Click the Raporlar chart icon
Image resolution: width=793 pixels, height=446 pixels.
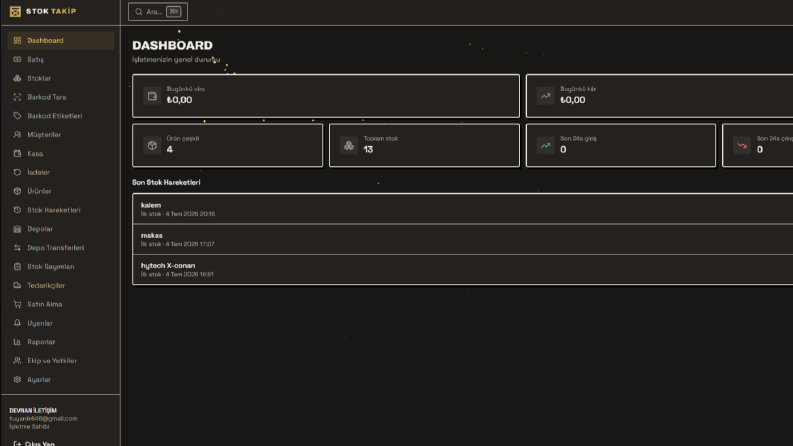[x=17, y=342]
